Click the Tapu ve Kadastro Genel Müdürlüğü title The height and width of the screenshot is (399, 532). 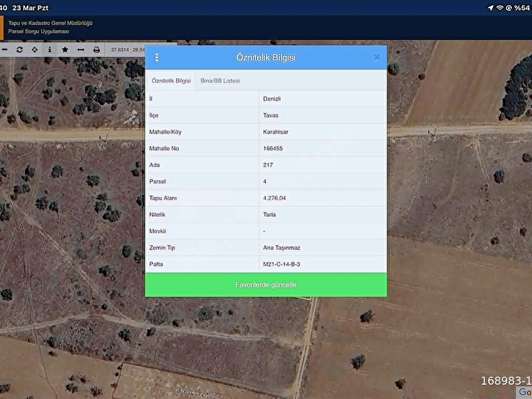click(50, 23)
